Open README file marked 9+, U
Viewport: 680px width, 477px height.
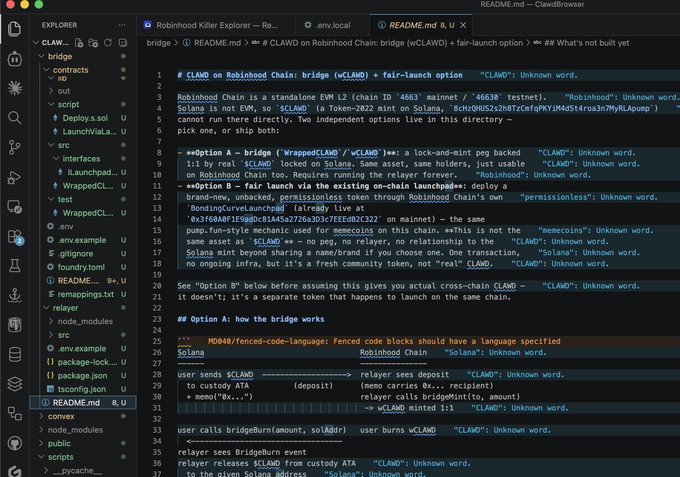[78, 281]
